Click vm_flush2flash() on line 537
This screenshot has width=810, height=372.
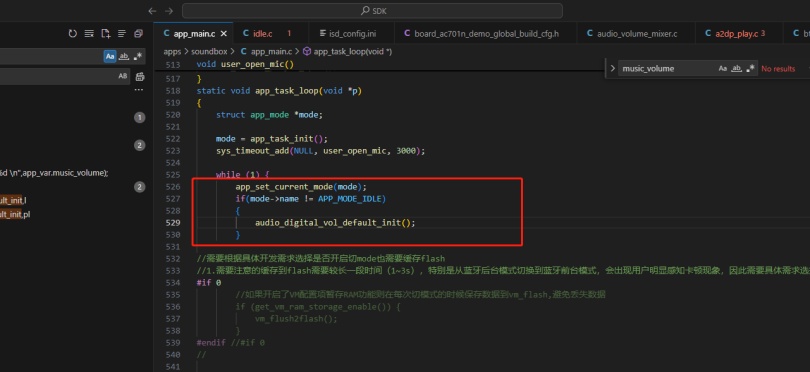pos(296,319)
